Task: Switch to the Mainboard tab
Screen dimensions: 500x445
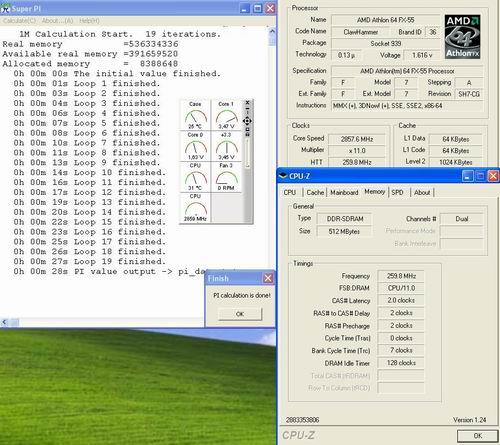Action: pyautogui.click(x=344, y=192)
